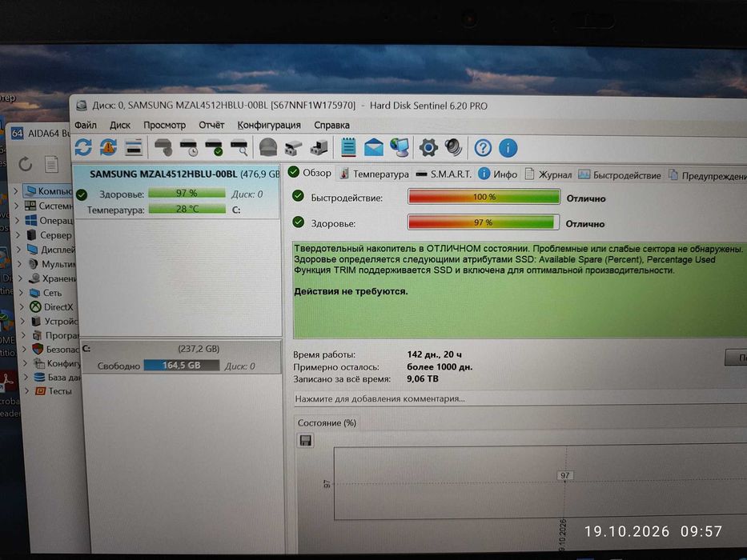Open the Файл menu
Viewport: 747px width, 560px height.
coord(86,126)
